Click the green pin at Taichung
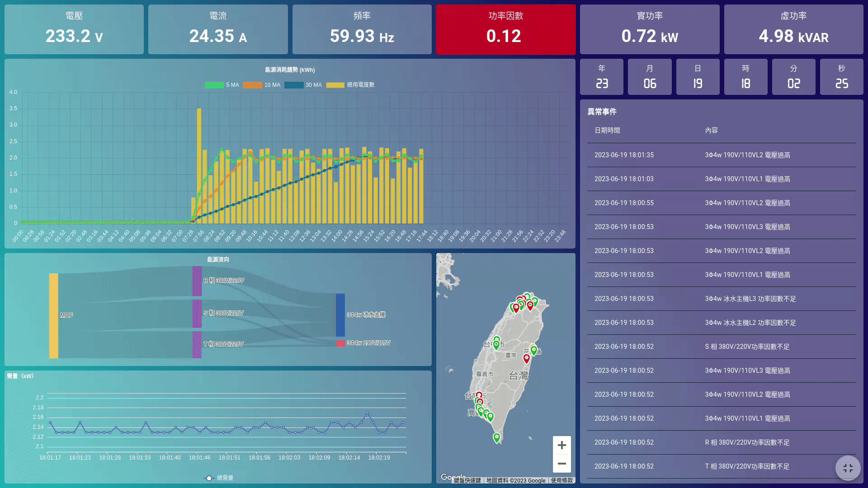The image size is (868, 488). 496,345
